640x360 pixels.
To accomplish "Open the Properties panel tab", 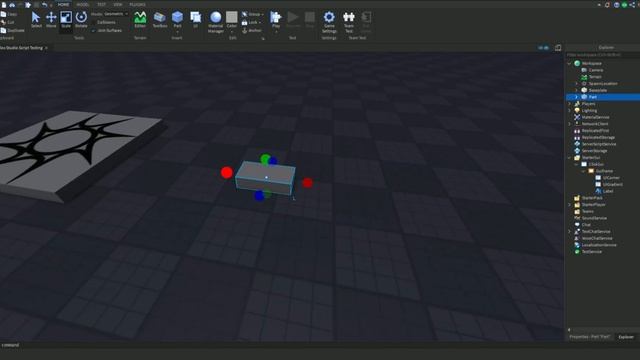I will 589,337.
